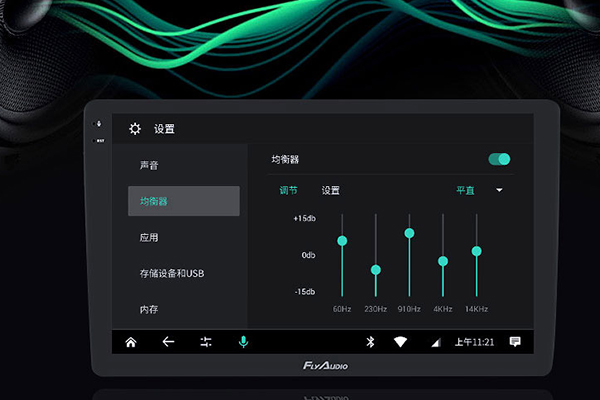Image resolution: width=600 pixels, height=400 pixels.
Task: Expand the 平直 preset dropdown arrow
Action: pyautogui.click(x=499, y=190)
